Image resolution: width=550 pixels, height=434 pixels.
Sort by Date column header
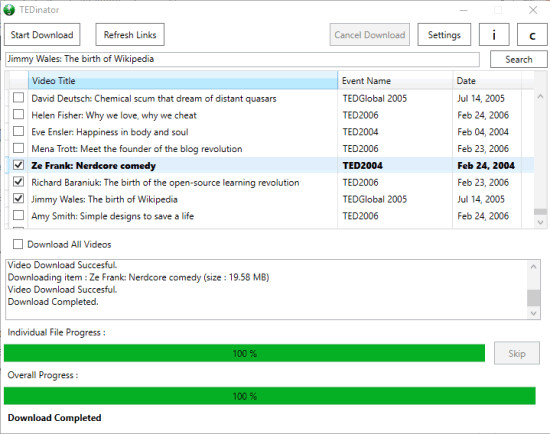(x=487, y=81)
